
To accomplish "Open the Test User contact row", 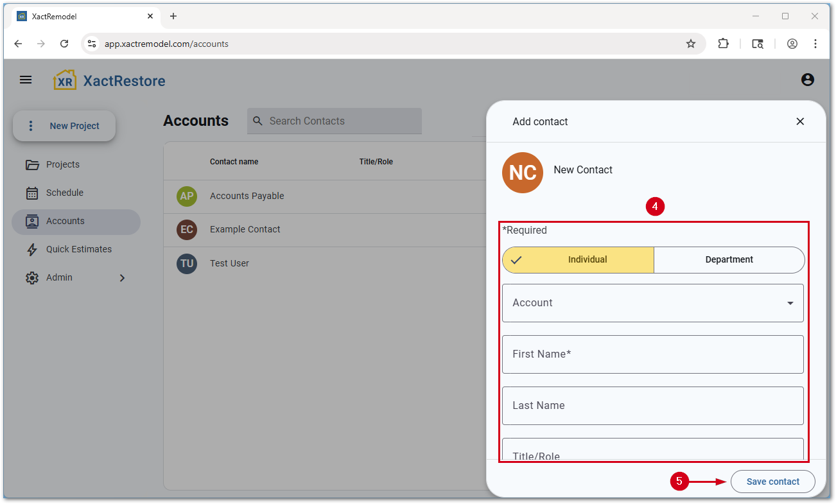I will coord(324,263).
